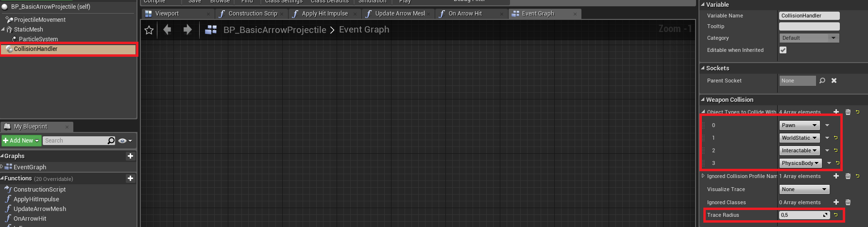Viewport: 868px width, 227px height.
Task: Navigate forward with the right arrow icon
Action: point(187,30)
